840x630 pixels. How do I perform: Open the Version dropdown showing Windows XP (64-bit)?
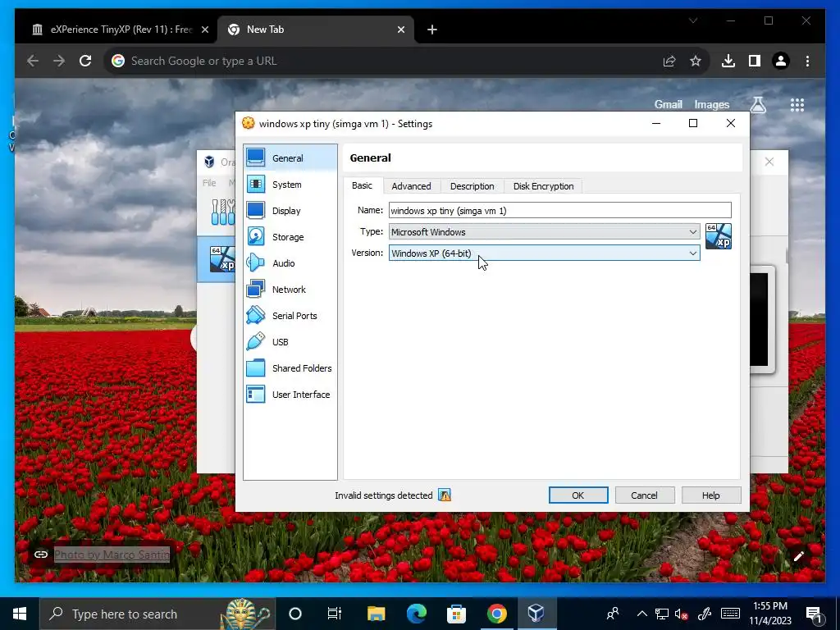[x=545, y=253]
